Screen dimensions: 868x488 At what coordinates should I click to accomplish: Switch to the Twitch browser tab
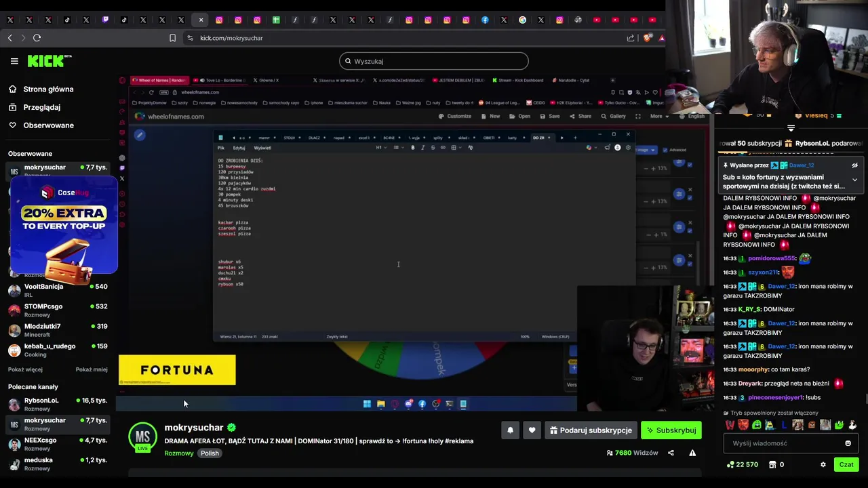pos(105,20)
